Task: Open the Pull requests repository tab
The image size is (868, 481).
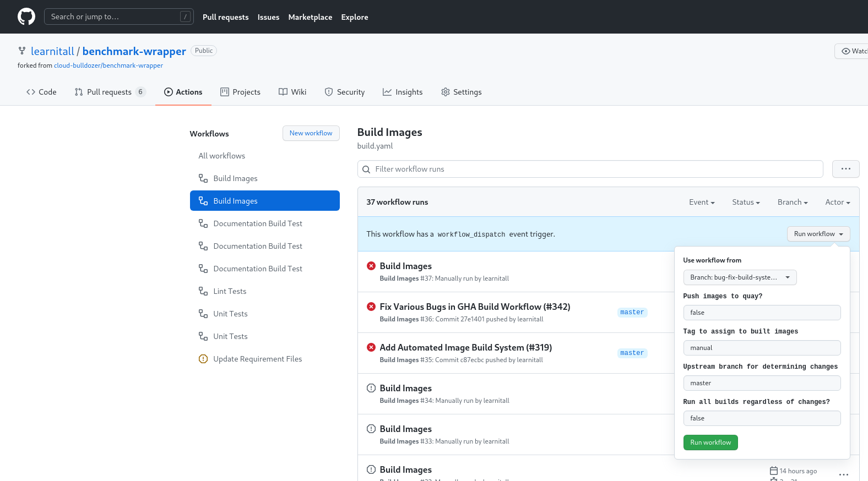Action: tap(110, 92)
